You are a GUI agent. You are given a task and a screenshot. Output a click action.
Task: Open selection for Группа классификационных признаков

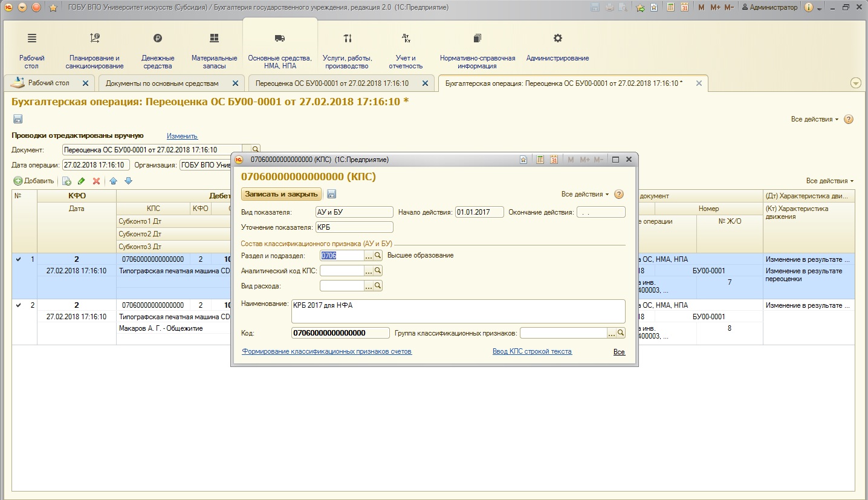(x=612, y=333)
